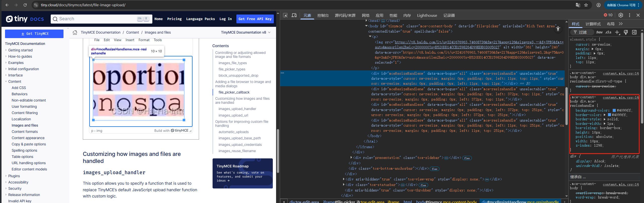This screenshot has width=644, height=203.
Task: Toggle the computed styles sidebar icon
Action: 634,32
